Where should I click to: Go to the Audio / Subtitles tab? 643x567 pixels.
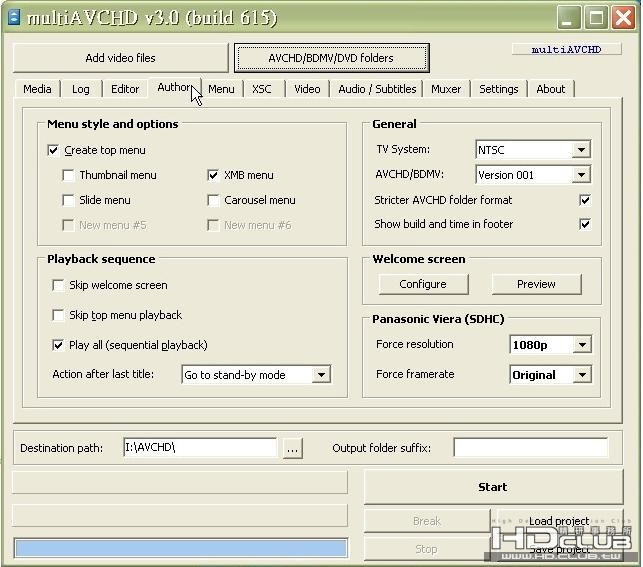point(377,89)
